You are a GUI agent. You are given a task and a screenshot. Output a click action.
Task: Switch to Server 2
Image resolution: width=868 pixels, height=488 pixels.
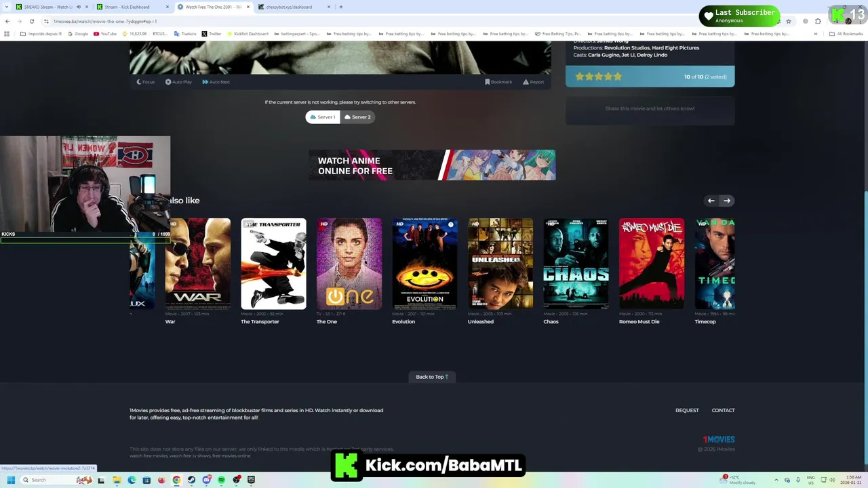tap(357, 117)
